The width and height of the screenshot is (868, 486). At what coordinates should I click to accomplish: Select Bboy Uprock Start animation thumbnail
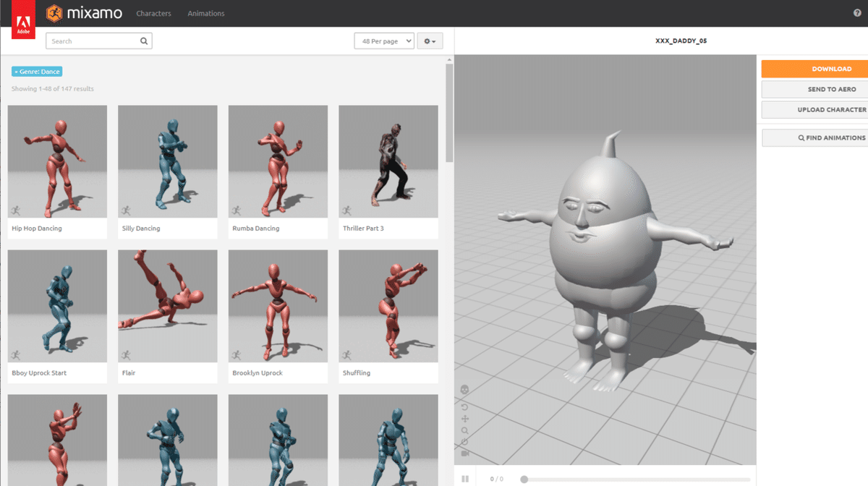pyautogui.click(x=57, y=306)
